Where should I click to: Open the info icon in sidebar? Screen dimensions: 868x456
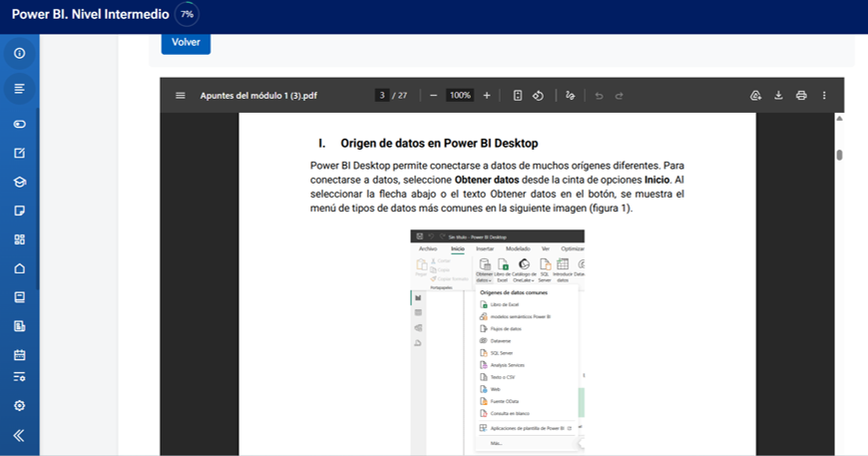[x=19, y=53]
